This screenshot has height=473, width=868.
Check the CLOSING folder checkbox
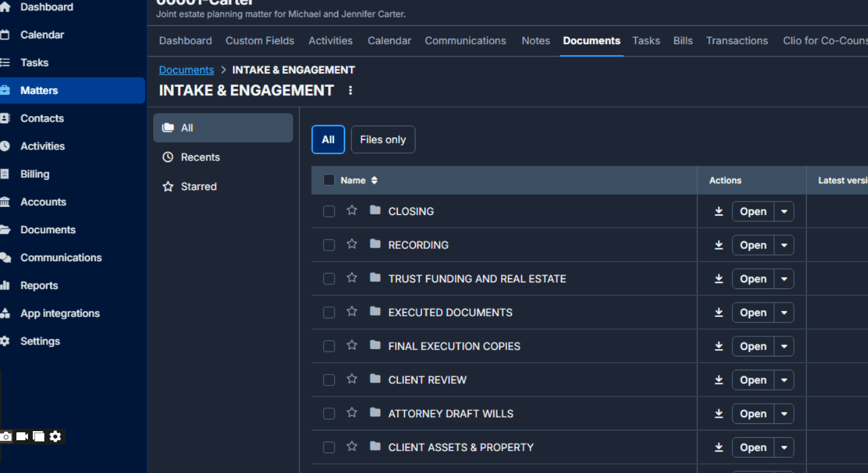click(x=329, y=211)
